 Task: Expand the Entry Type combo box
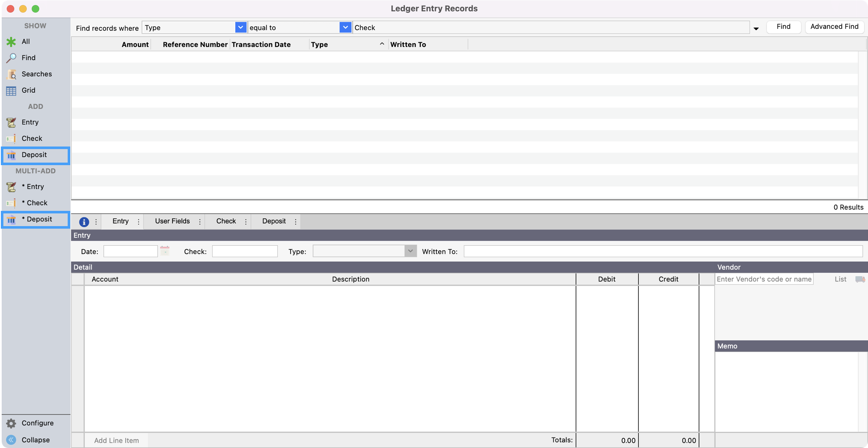click(410, 251)
